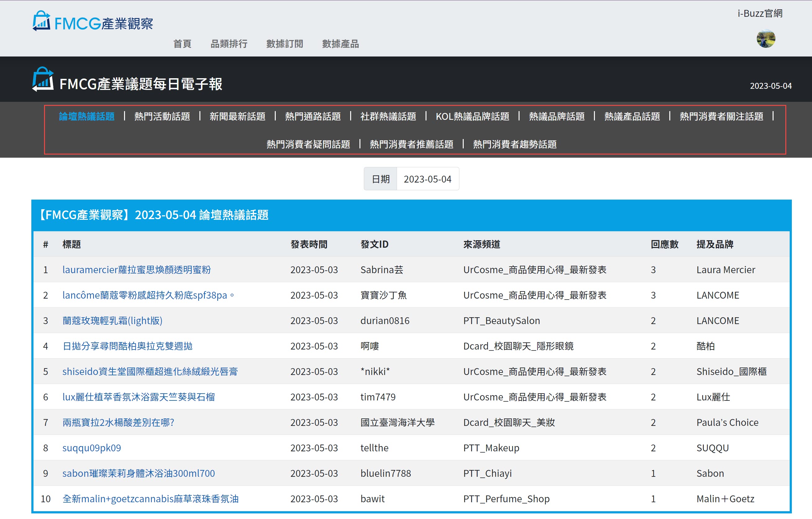The image size is (812, 519).
Task: Click the author cell Sabrina芸
Action: point(382,270)
